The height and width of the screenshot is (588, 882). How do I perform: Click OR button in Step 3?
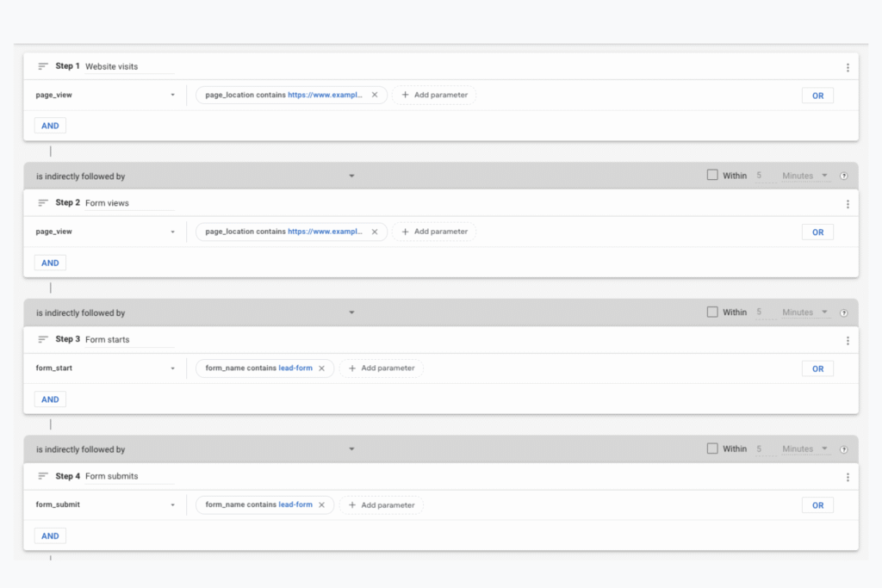click(x=817, y=368)
